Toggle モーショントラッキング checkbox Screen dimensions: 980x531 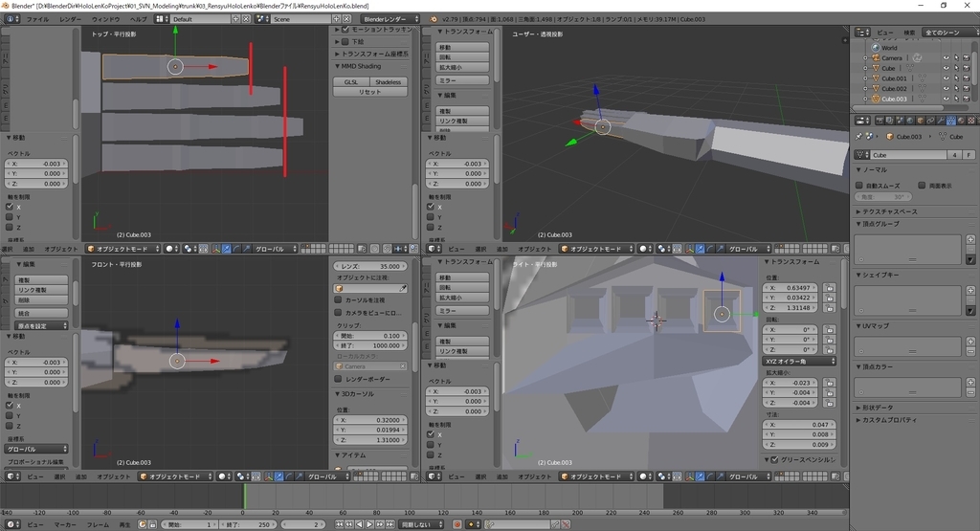[x=345, y=30]
